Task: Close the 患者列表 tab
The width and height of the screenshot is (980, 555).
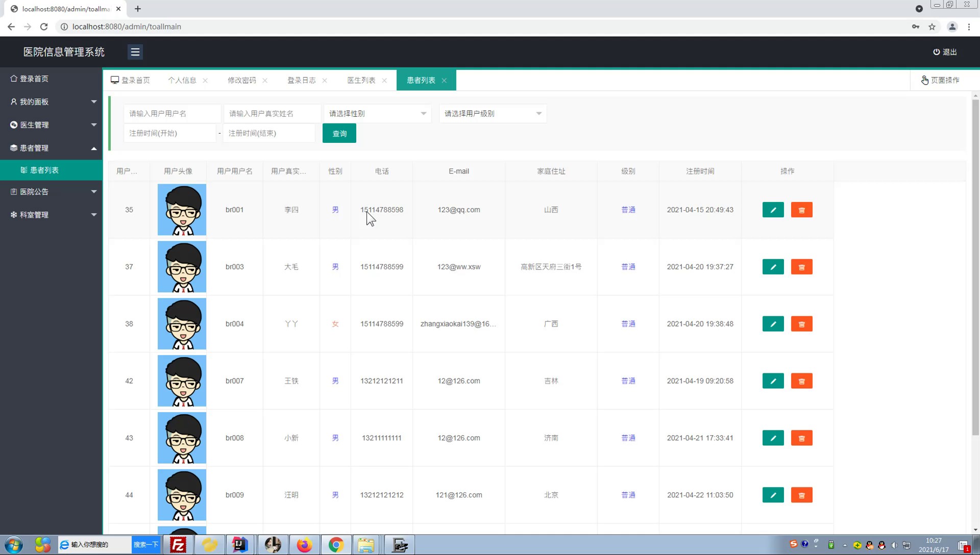Action: pos(444,81)
